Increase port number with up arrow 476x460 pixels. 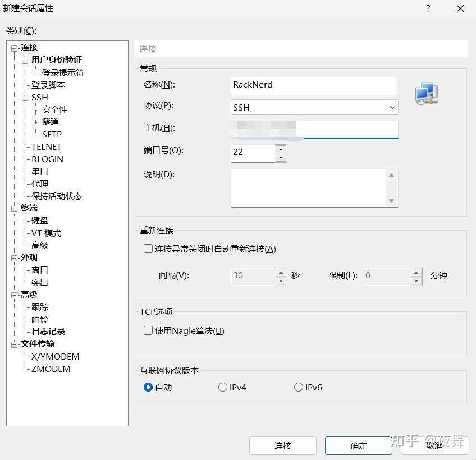281,149
